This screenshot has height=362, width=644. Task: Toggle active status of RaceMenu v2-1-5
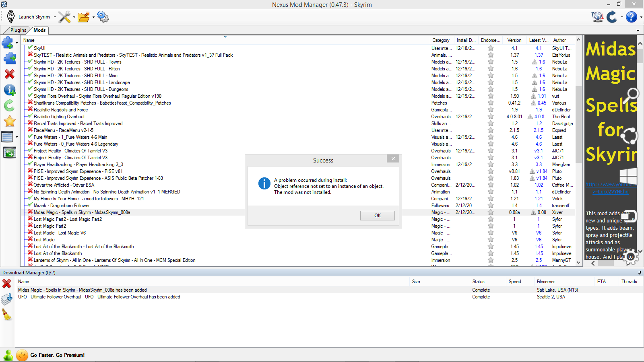30,130
